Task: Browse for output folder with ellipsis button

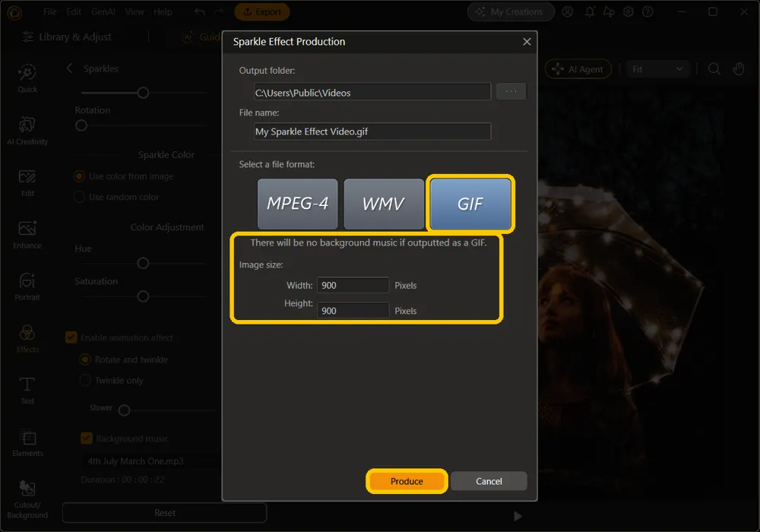Action: coord(511,91)
